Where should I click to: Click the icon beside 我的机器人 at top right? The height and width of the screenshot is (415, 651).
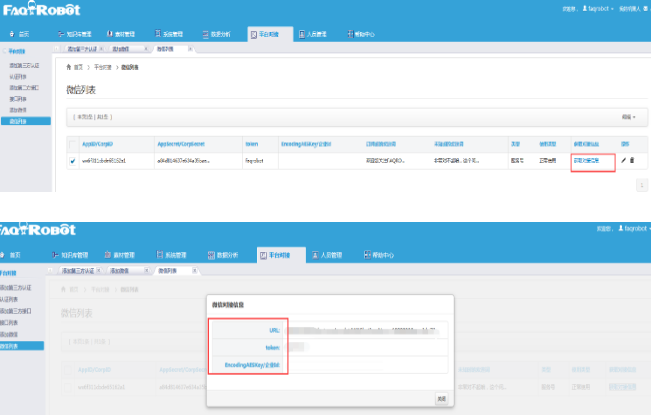tap(645, 8)
